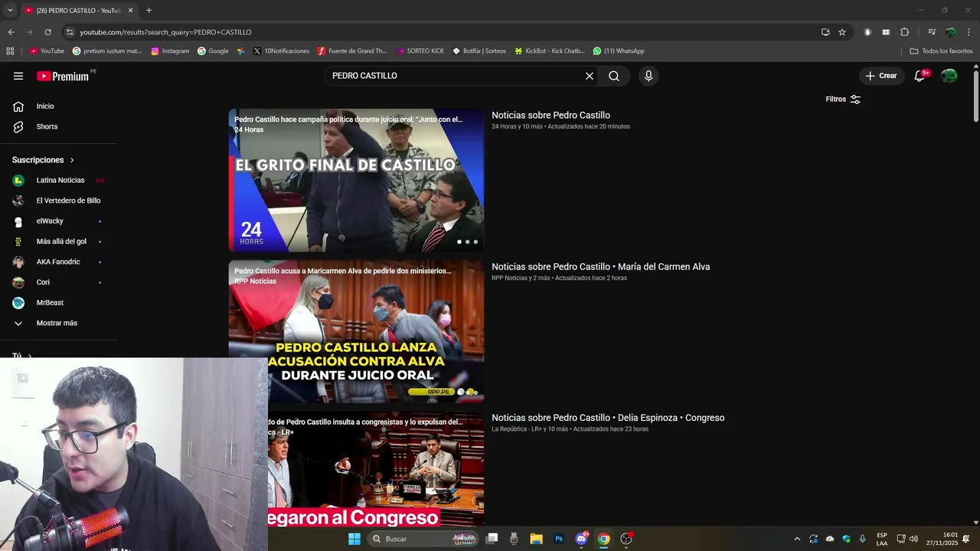Open Fuente de Grand Th... bookmark

[x=352, y=51]
